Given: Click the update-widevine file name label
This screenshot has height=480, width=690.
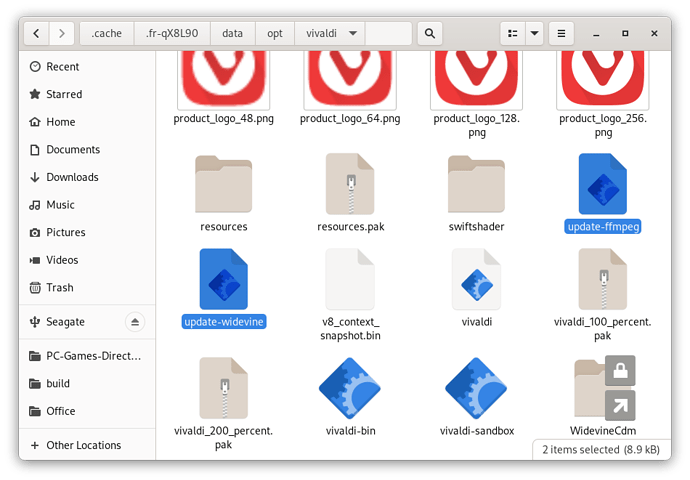Looking at the screenshot, I should [224, 322].
